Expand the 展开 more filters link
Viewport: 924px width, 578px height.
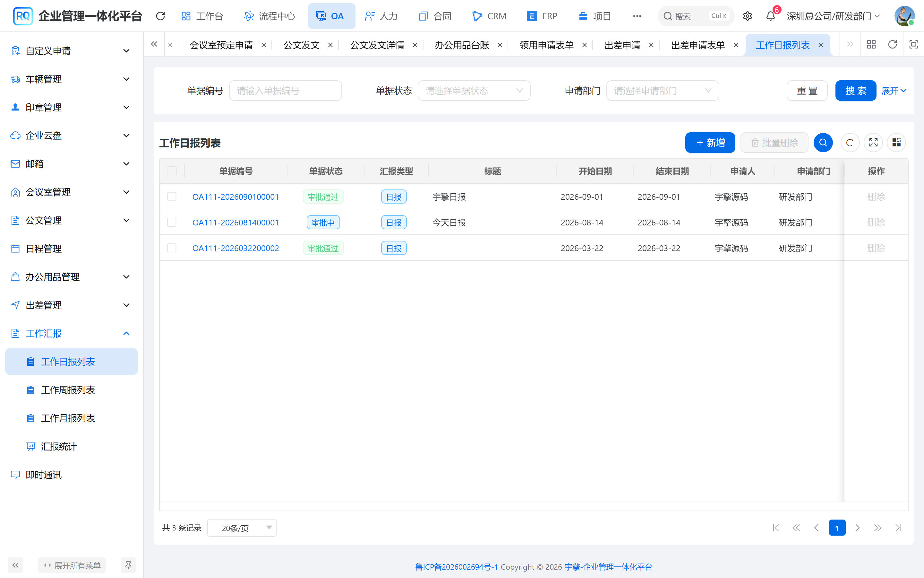click(x=894, y=91)
